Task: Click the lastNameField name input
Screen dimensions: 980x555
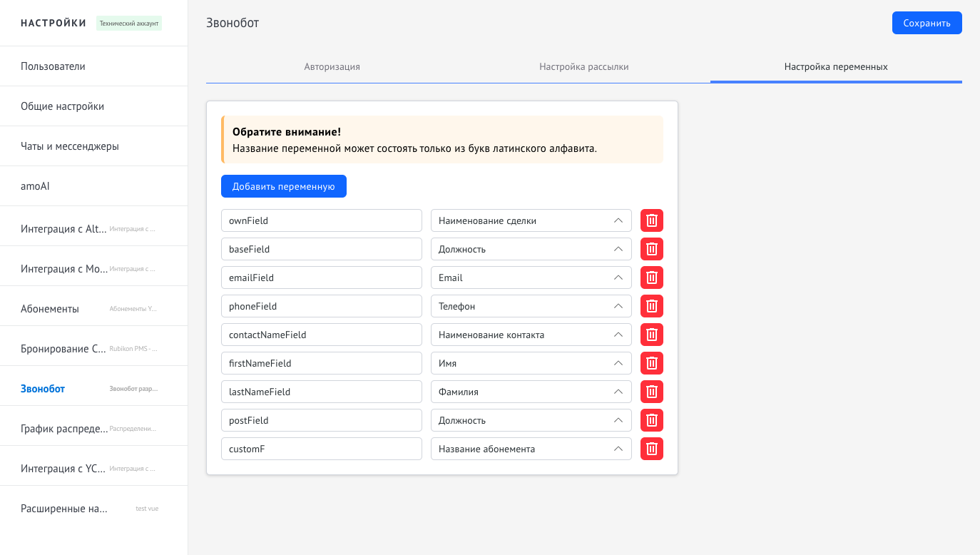Action: (322, 392)
